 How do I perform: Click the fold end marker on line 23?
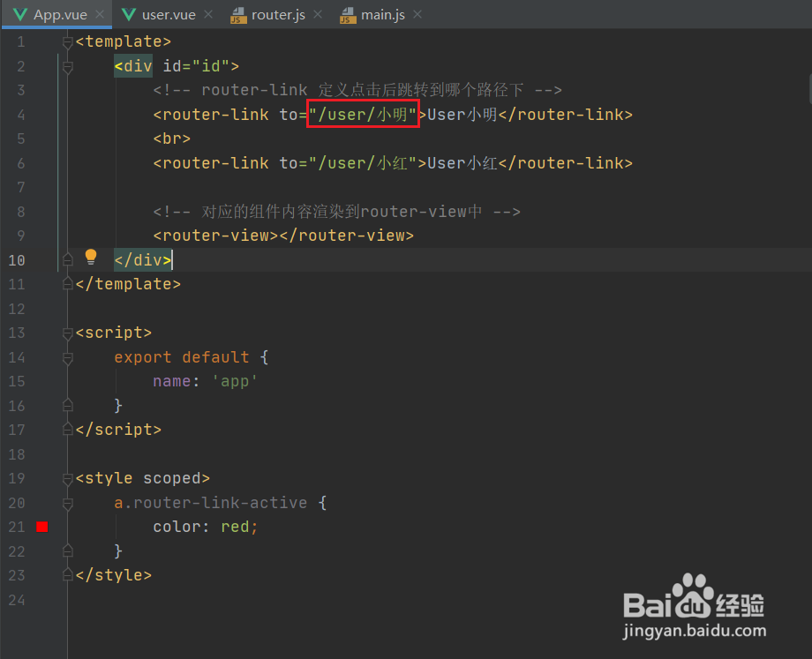pyautogui.click(x=67, y=574)
